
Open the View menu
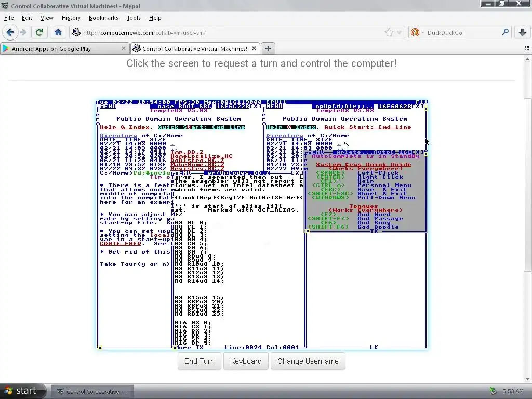pyautogui.click(x=47, y=18)
